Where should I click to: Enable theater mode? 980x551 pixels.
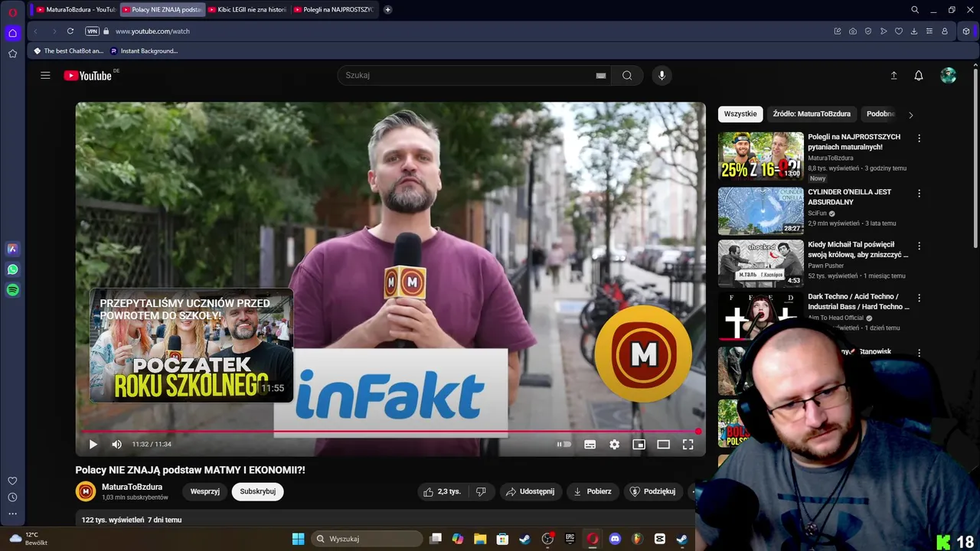click(x=663, y=444)
